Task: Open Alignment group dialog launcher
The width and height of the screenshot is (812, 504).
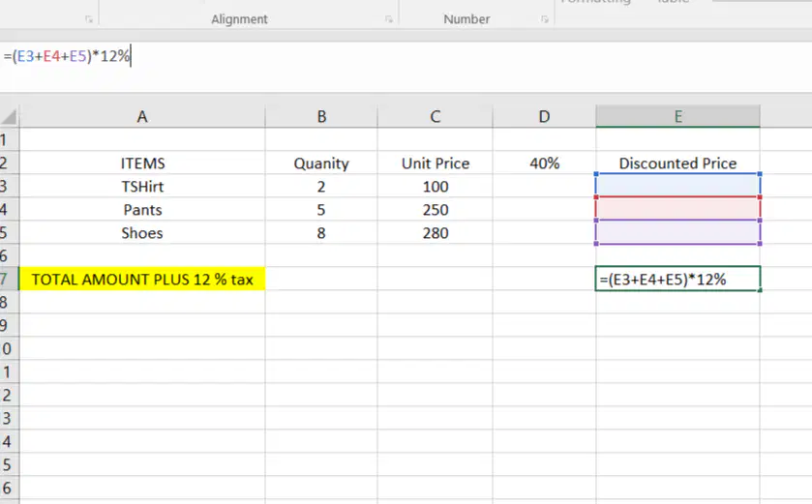Action: point(389,19)
